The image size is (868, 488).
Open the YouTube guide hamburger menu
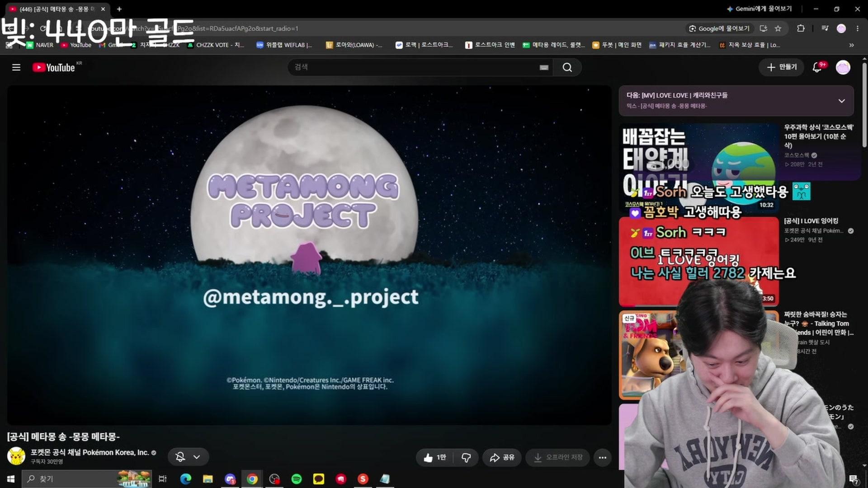click(x=16, y=67)
